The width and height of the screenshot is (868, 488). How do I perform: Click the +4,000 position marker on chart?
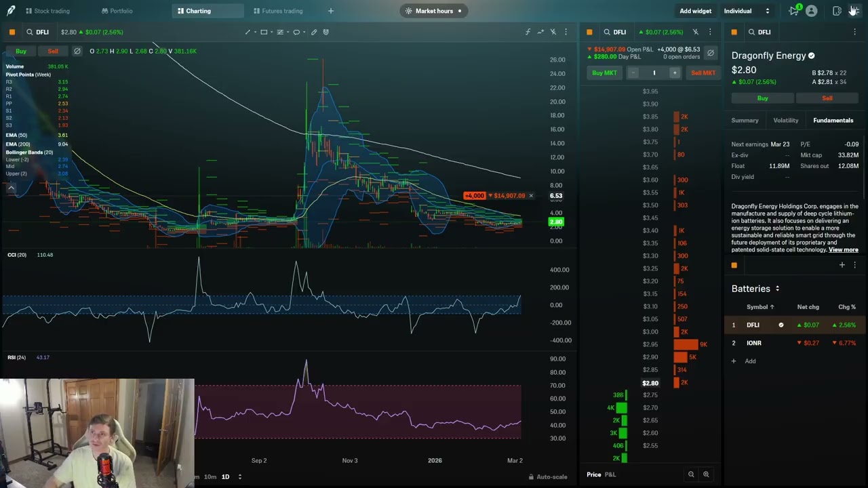coord(474,196)
